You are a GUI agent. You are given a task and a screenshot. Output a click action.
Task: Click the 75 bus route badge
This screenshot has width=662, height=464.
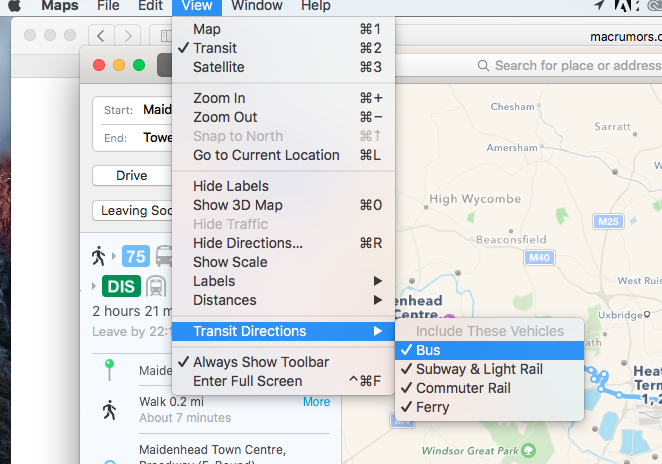pyautogui.click(x=136, y=256)
